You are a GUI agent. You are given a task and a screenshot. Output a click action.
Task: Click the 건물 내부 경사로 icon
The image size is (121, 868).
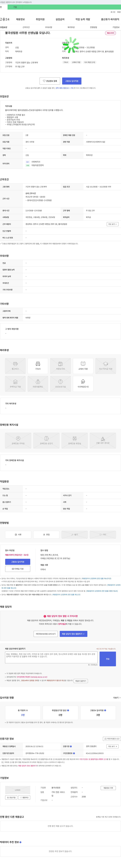[103, 440]
